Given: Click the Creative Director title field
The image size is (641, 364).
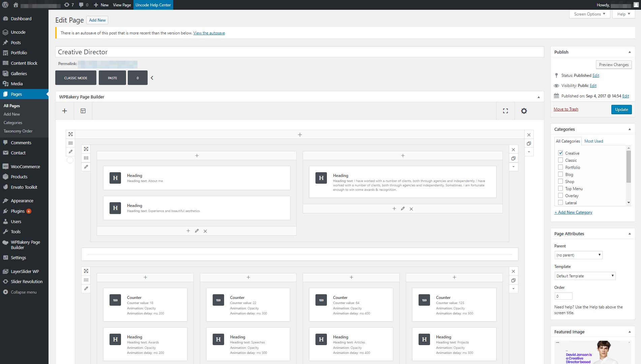Looking at the screenshot, I should [x=299, y=52].
